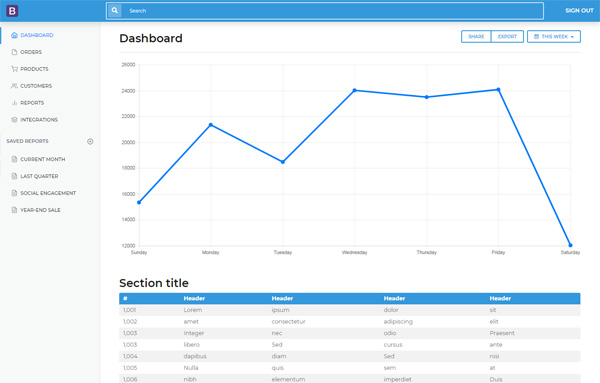
Task: Add a saved report with plus icon
Action: click(x=90, y=142)
